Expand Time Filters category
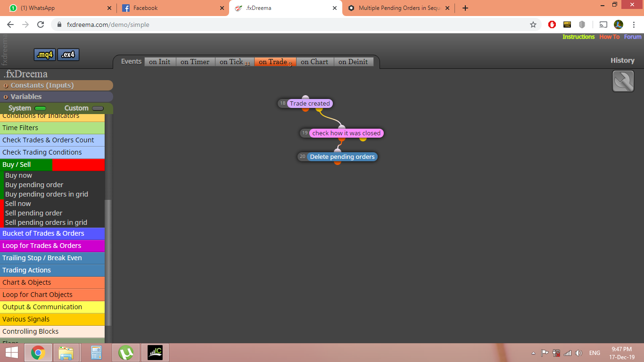644x362 pixels. (52, 128)
